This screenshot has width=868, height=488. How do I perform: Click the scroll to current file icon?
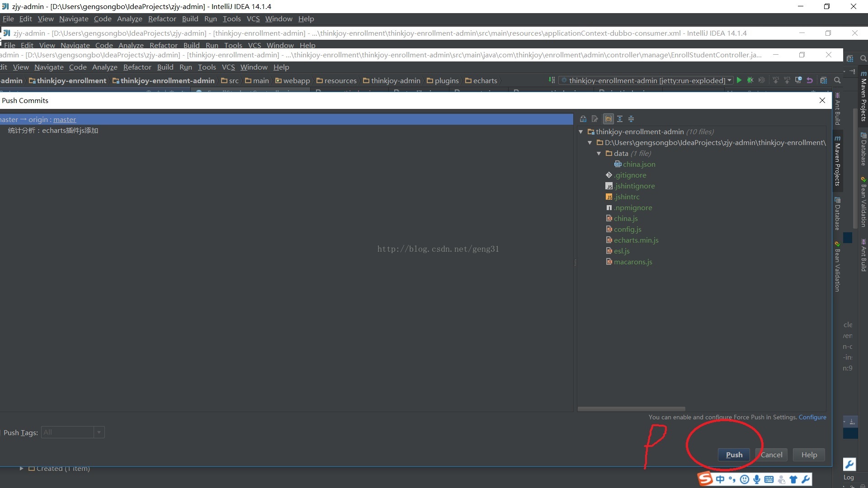point(609,118)
